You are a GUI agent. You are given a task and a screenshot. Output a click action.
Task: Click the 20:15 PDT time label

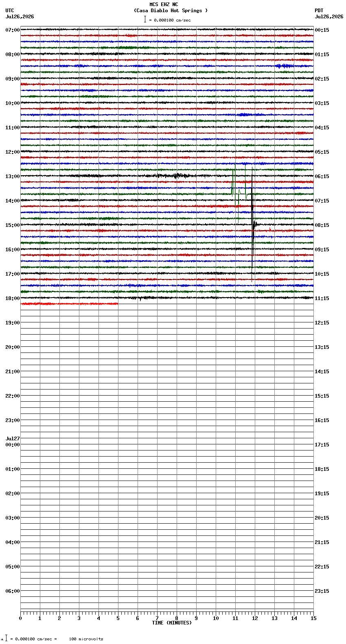pyautogui.click(x=322, y=518)
